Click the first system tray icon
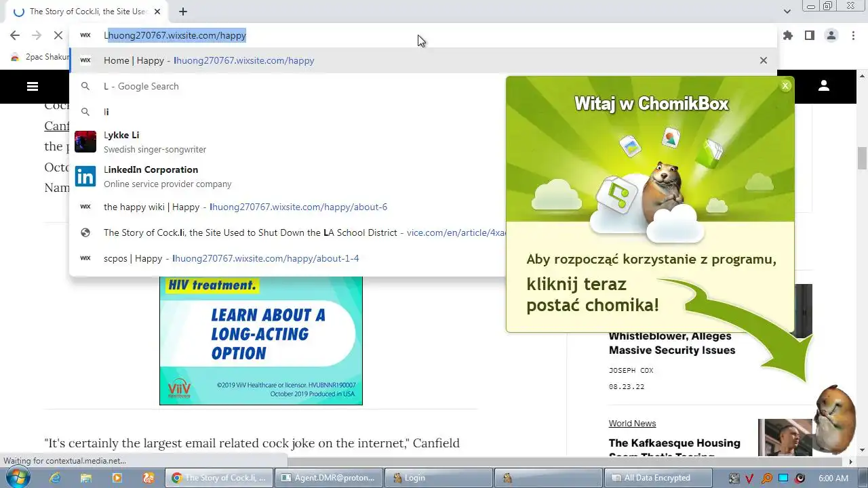The height and width of the screenshot is (488, 868). point(734,478)
